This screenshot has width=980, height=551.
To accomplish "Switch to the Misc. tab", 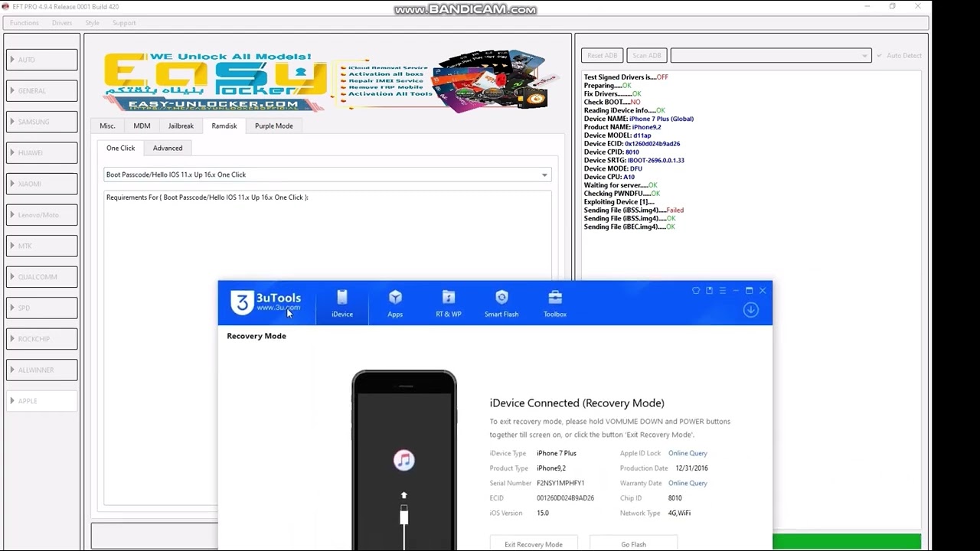I will point(107,126).
